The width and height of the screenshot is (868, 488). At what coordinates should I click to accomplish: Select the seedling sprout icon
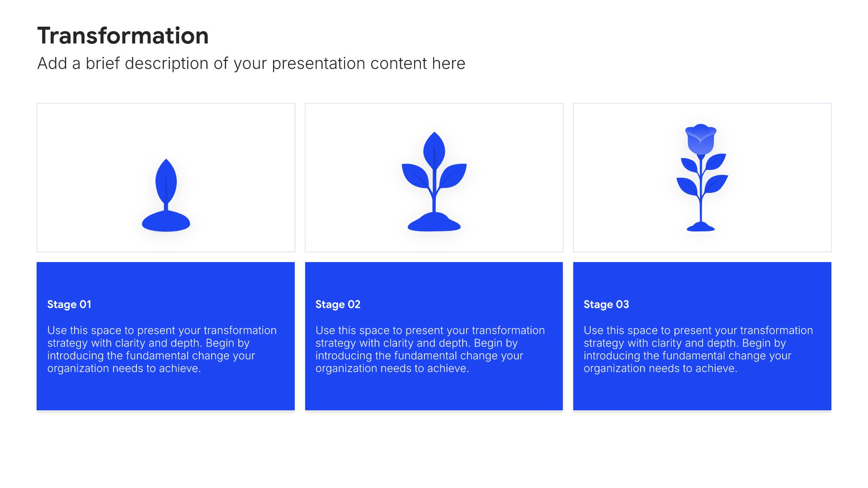coord(166,195)
